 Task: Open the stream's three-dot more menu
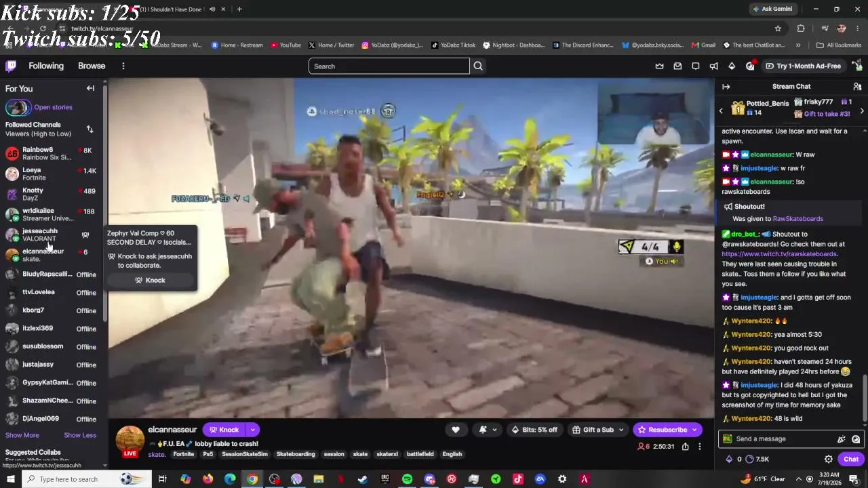(x=700, y=447)
